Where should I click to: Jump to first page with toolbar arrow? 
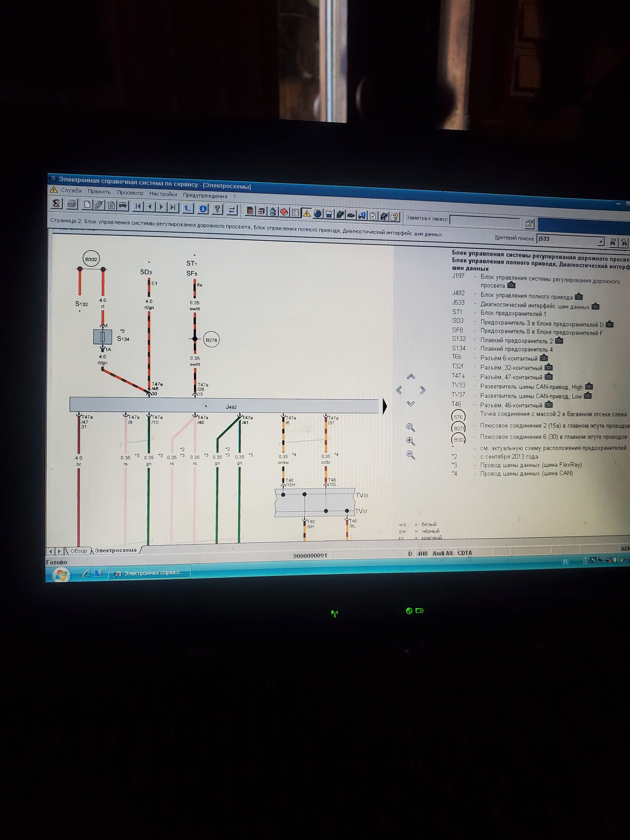pos(138,206)
